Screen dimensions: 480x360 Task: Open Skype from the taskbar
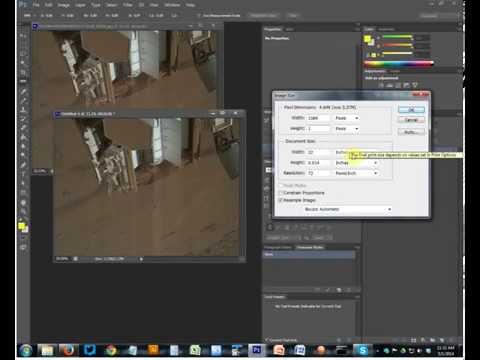coord(362,350)
